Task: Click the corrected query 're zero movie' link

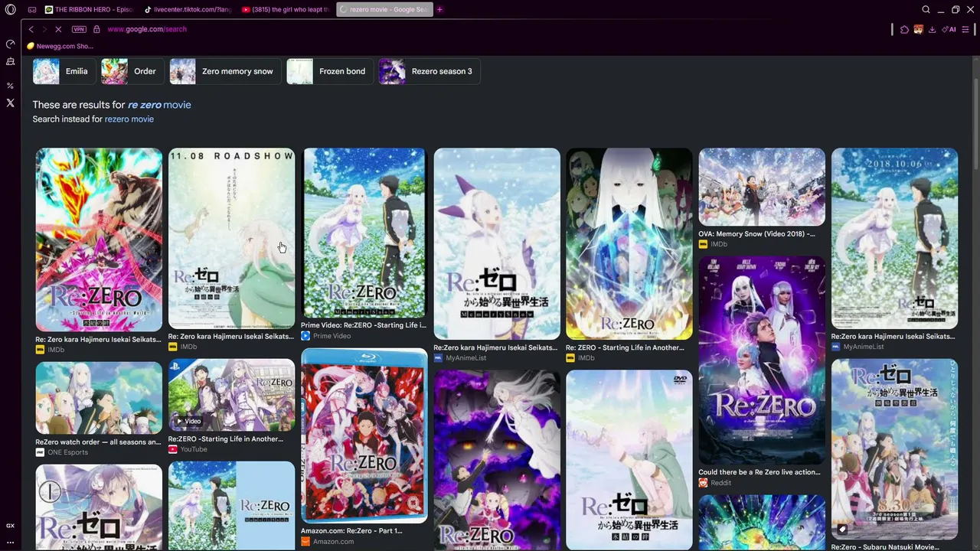Action: click(x=159, y=105)
